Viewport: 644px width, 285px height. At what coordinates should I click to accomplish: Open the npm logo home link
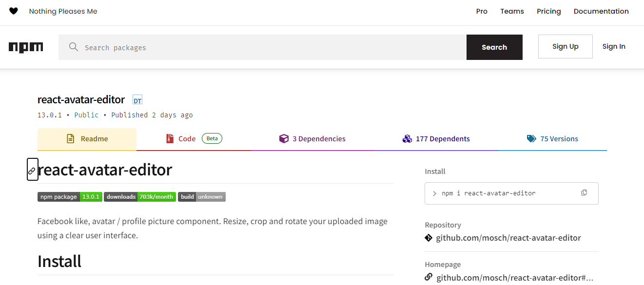tap(26, 47)
